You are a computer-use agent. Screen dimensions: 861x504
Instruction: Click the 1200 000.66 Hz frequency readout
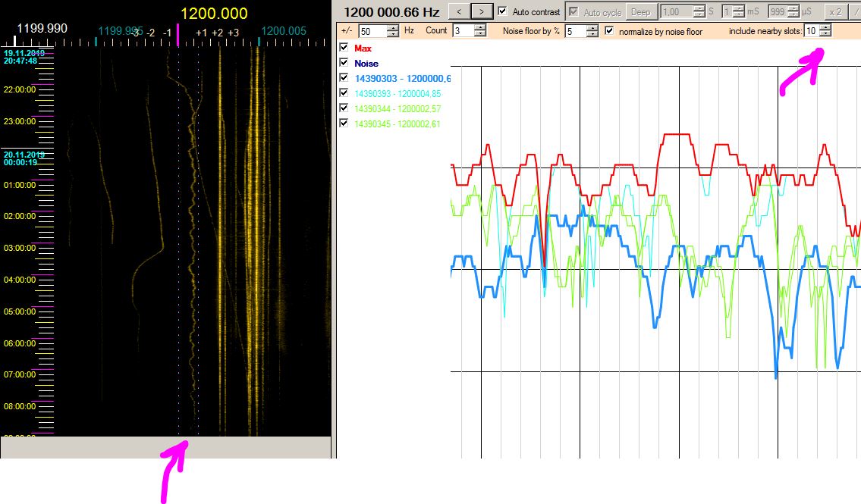391,12
